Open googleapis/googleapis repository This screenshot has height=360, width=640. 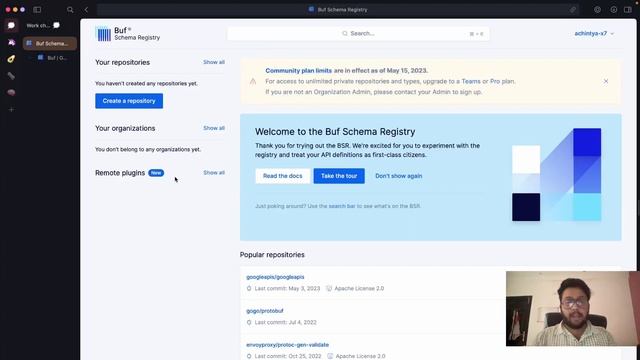[275, 277]
